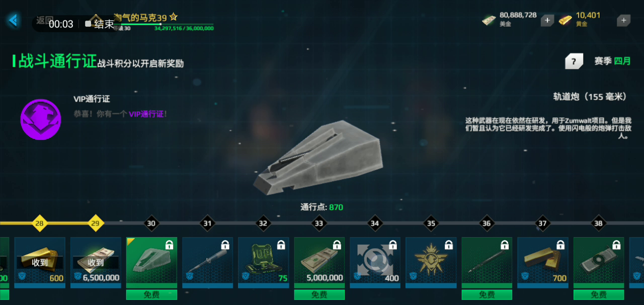Image resolution: width=644 pixels, height=305 pixels.
Task: Add more gold with plus button
Action: coord(623,20)
